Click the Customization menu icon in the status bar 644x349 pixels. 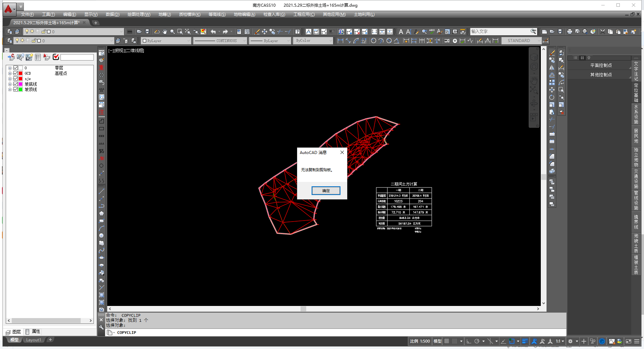point(637,341)
